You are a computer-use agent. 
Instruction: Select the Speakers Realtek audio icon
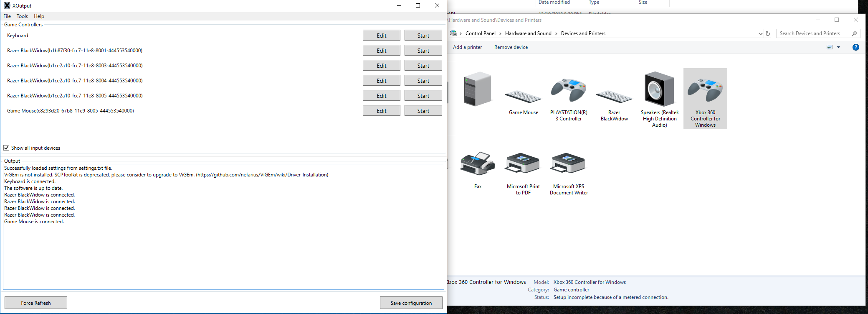coord(660,89)
